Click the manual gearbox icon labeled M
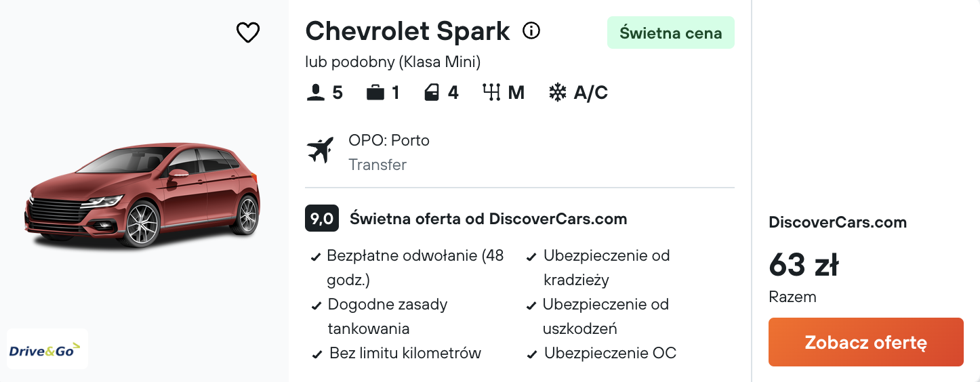980x382 pixels. click(491, 92)
